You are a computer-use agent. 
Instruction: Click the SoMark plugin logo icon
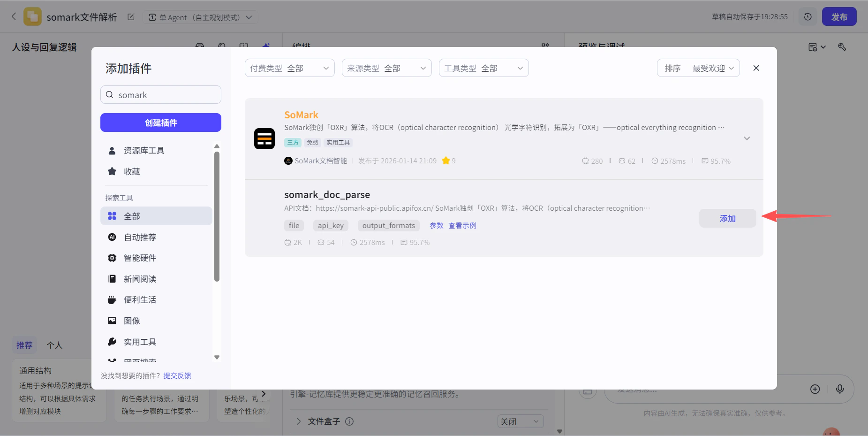pos(264,138)
